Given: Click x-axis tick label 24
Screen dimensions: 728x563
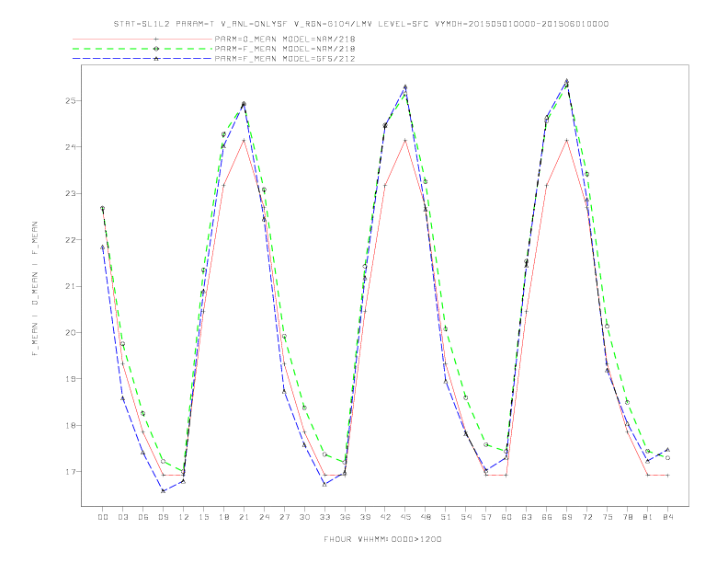Looking at the screenshot, I should pyautogui.click(x=264, y=517).
